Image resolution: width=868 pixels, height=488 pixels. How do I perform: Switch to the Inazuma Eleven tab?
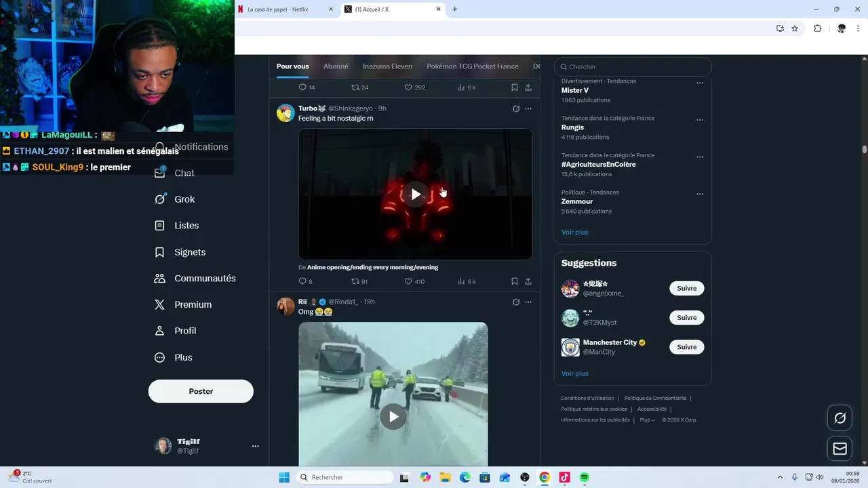coord(387,66)
